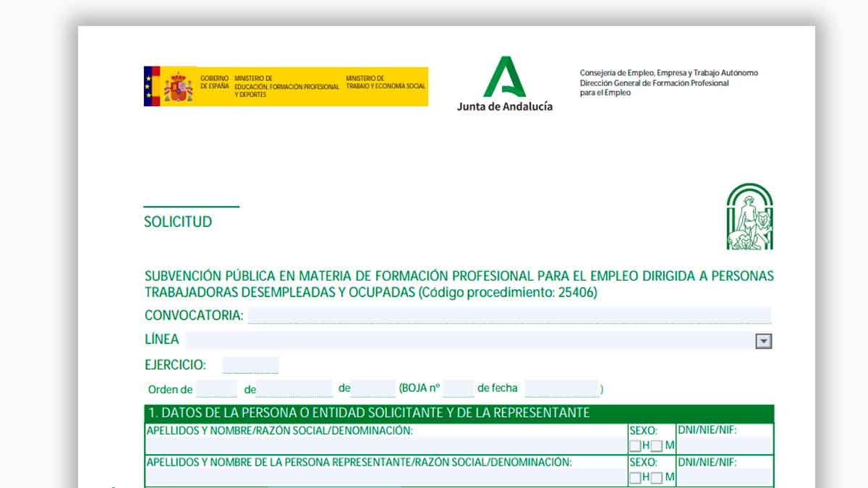Click the EJERCICIO input field
Screen dimensions: 868x488
[x=250, y=364]
